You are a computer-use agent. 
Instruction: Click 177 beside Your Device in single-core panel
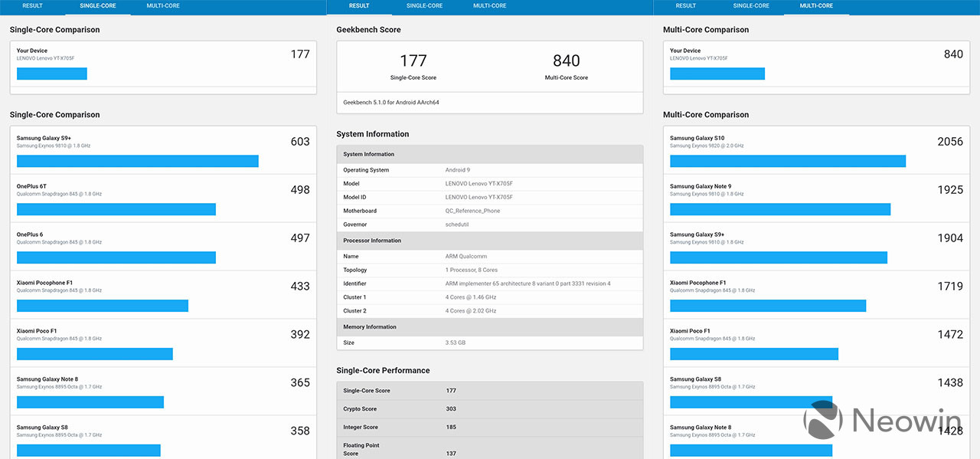(x=300, y=54)
